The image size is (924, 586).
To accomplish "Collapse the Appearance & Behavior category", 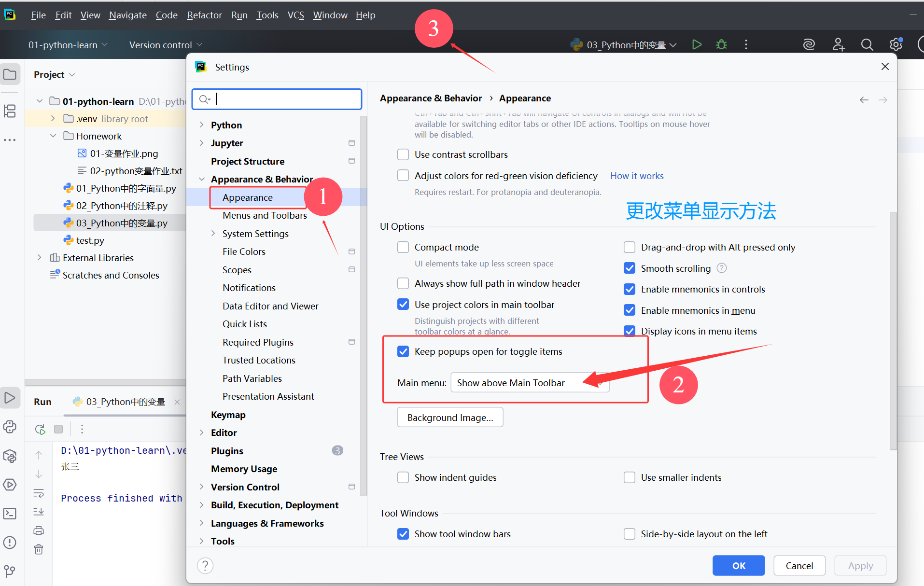I will tap(202, 179).
